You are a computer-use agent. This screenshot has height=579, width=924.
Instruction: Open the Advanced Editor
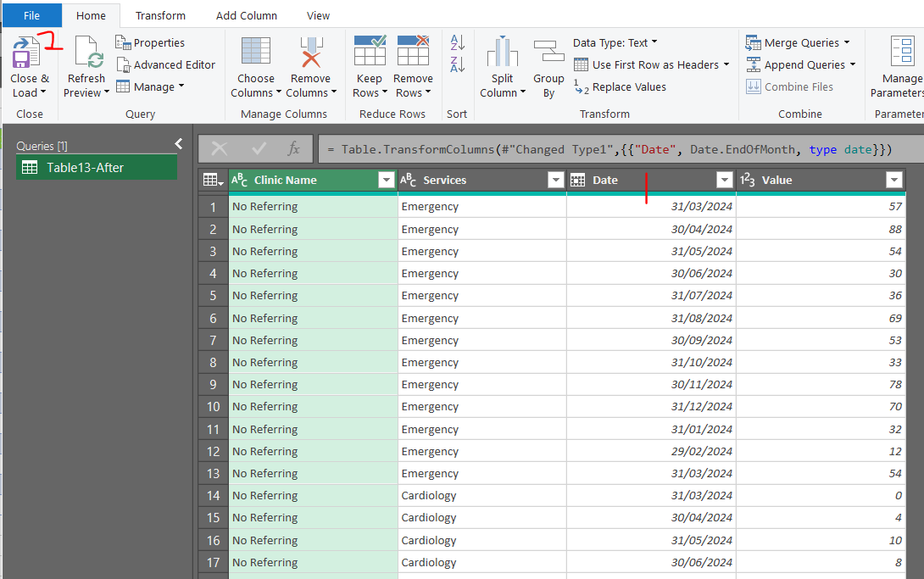point(165,64)
